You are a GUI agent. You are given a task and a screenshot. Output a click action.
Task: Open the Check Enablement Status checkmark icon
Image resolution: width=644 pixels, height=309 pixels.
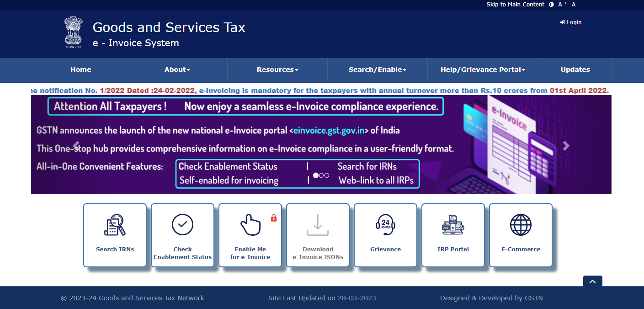coord(182,225)
